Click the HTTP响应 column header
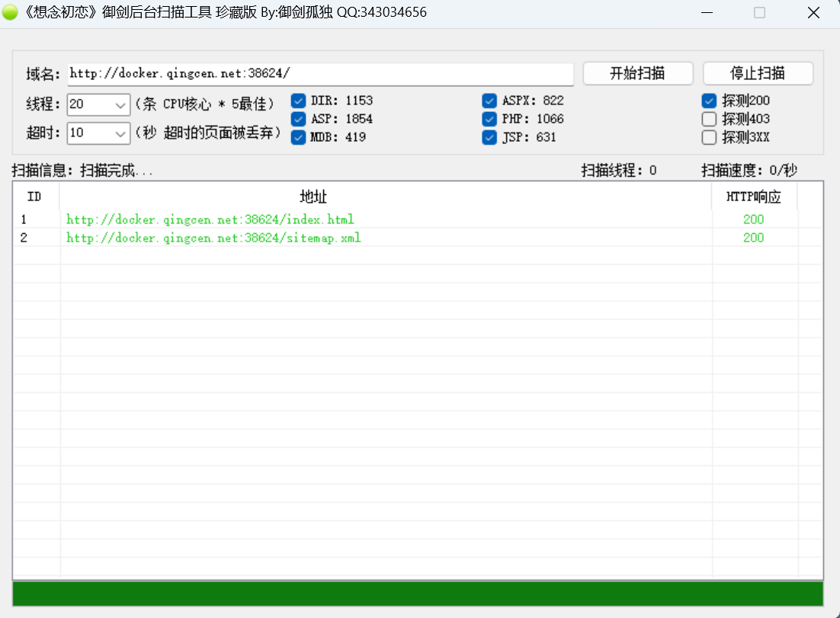Screen dimensions: 840x618 tap(754, 196)
